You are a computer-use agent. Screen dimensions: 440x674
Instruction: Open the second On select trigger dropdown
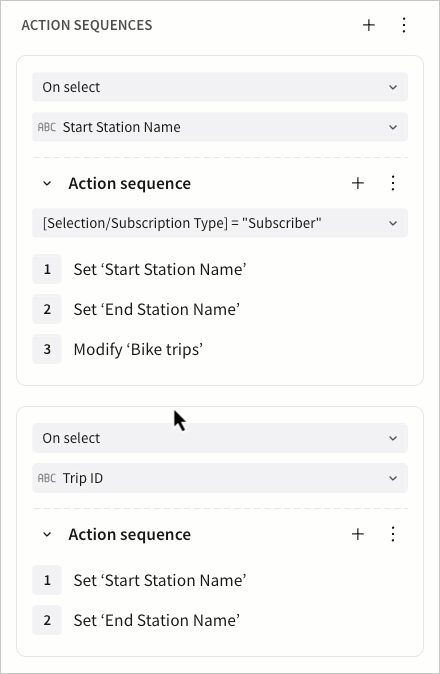pyautogui.click(x=220, y=438)
